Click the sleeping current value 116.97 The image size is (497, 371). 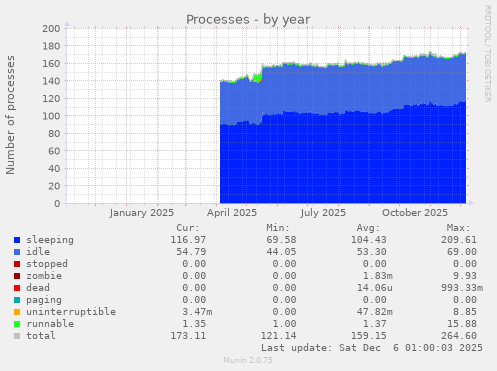click(x=188, y=240)
